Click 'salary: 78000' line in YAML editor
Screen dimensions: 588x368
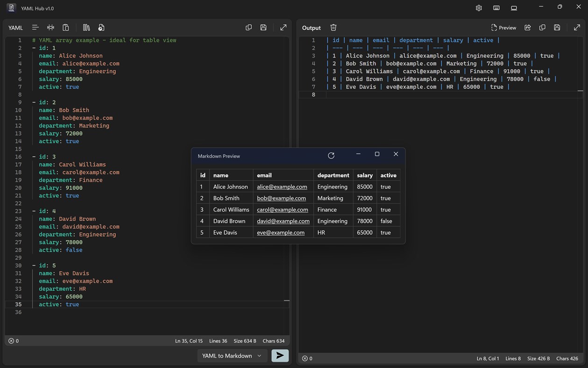(x=61, y=242)
